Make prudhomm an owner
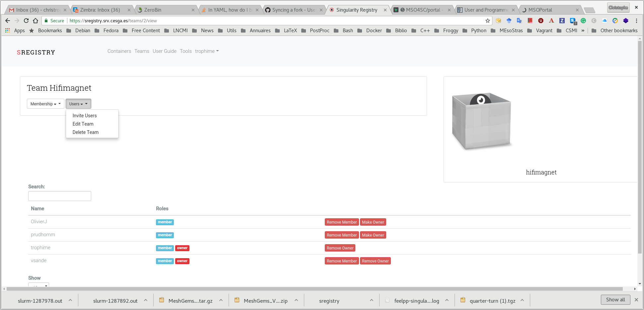Screen dimensions: 644x310 pyautogui.click(x=373, y=235)
